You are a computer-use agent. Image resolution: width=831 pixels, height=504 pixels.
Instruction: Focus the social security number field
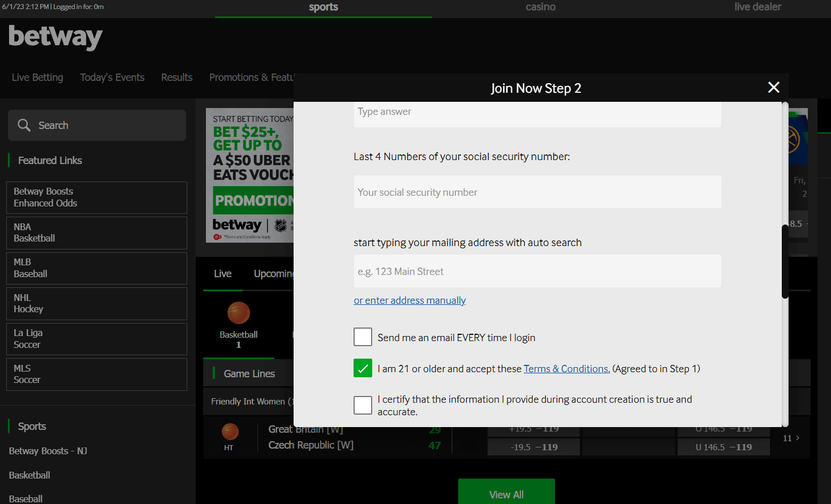tap(537, 192)
